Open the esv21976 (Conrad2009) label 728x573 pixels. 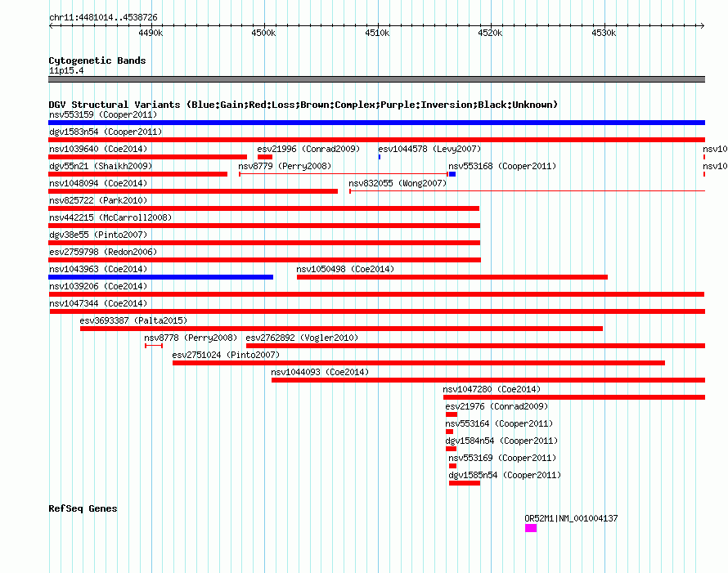pos(497,406)
